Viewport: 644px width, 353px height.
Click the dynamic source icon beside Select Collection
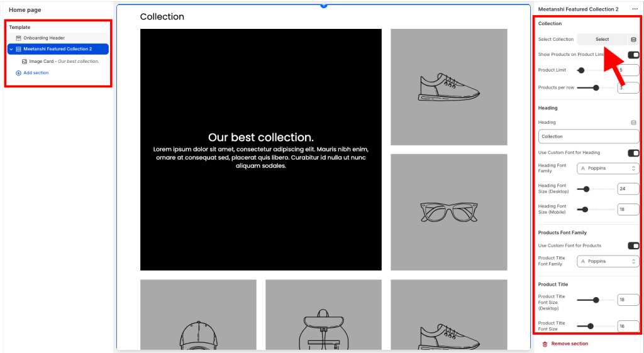click(x=633, y=40)
